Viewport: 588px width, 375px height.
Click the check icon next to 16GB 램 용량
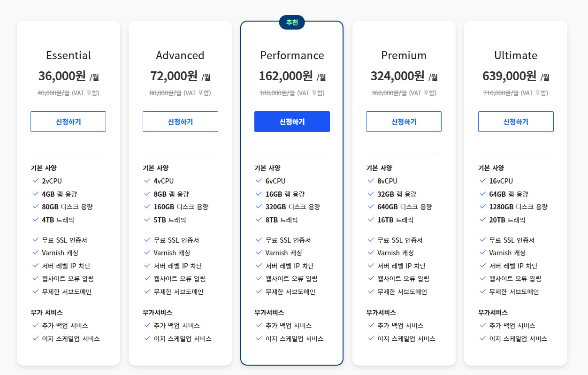pyautogui.click(x=259, y=193)
